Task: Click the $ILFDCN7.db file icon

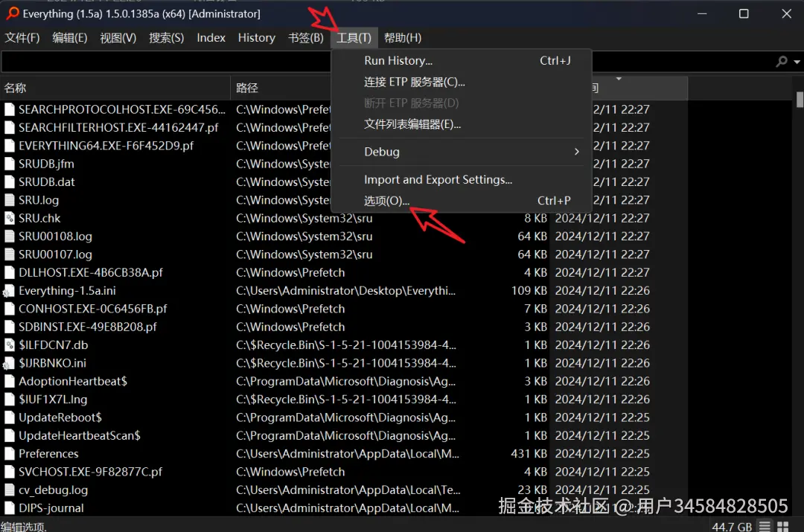Action: pos(9,345)
